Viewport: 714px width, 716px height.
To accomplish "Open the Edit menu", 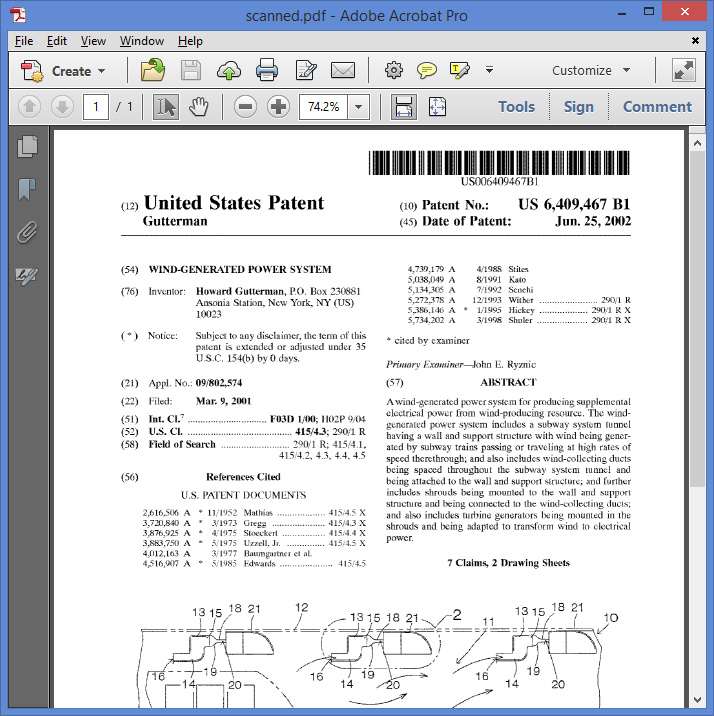I will pos(57,41).
